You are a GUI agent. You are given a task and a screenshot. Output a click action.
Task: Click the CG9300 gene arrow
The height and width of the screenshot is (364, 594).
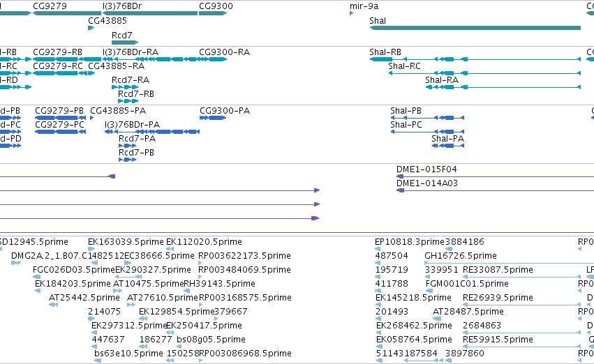[213, 13]
